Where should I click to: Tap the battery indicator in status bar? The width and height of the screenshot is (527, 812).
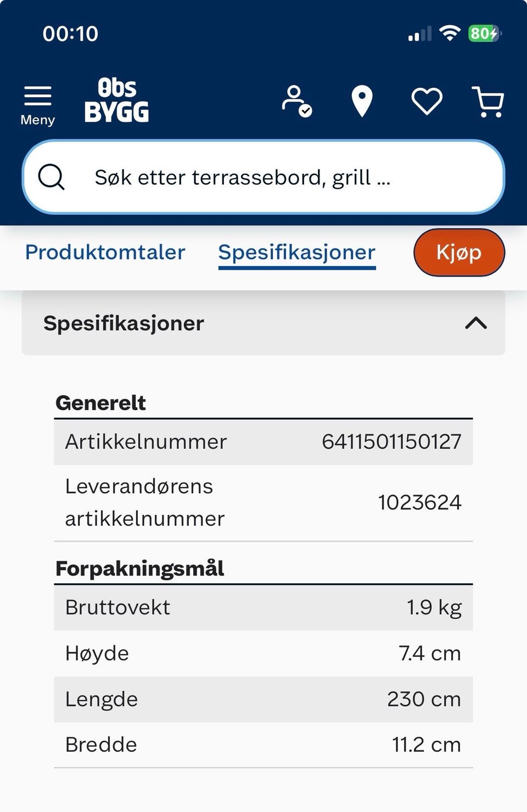click(x=484, y=33)
